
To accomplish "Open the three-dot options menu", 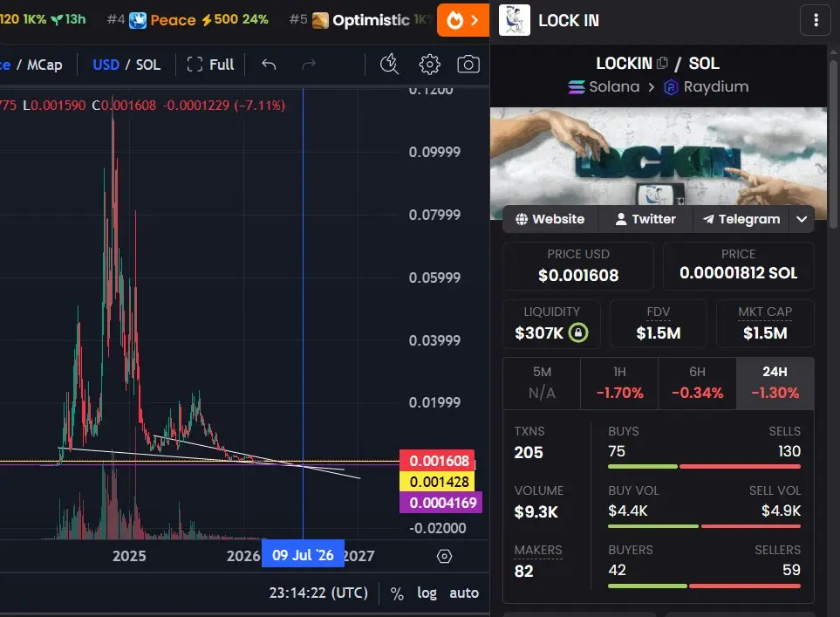I will 816,20.
